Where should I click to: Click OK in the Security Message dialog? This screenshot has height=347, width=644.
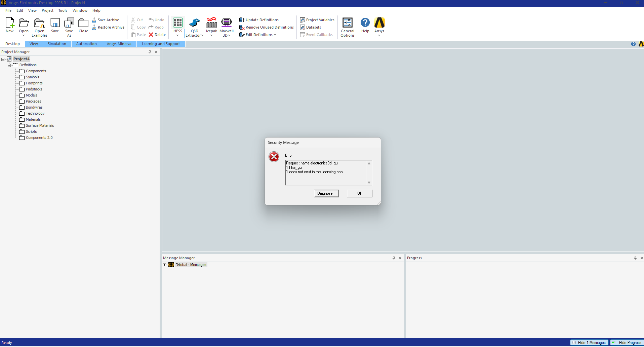360,193
